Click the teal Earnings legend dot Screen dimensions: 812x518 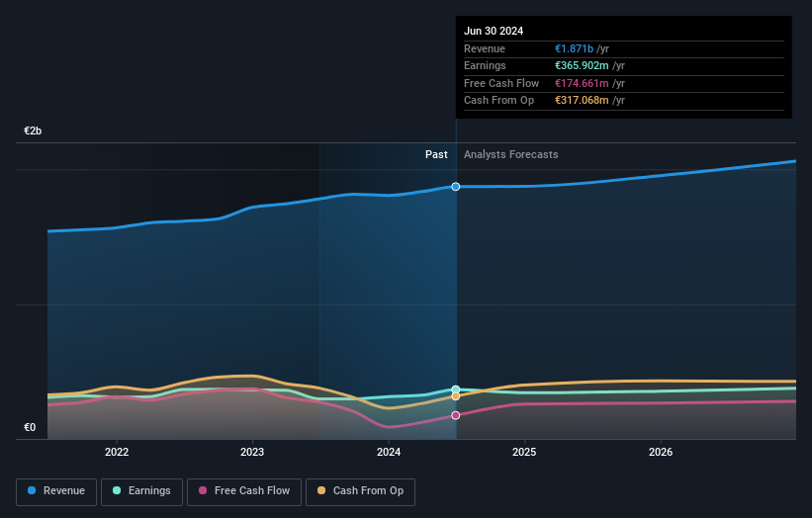point(117,490)
